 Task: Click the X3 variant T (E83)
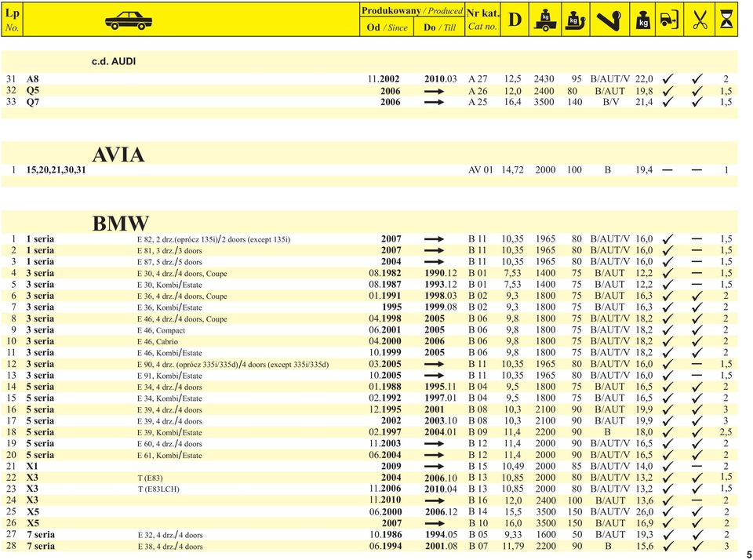coord(151,478)
